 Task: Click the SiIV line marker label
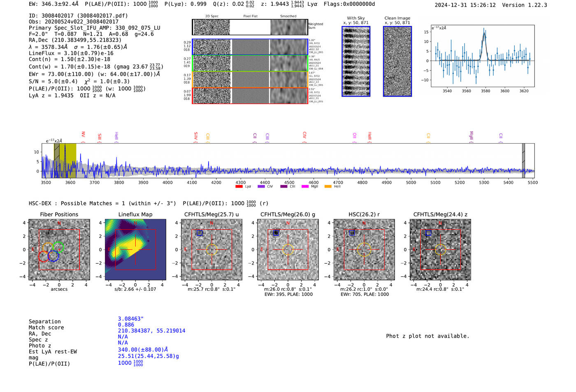[x=196, y=135]
